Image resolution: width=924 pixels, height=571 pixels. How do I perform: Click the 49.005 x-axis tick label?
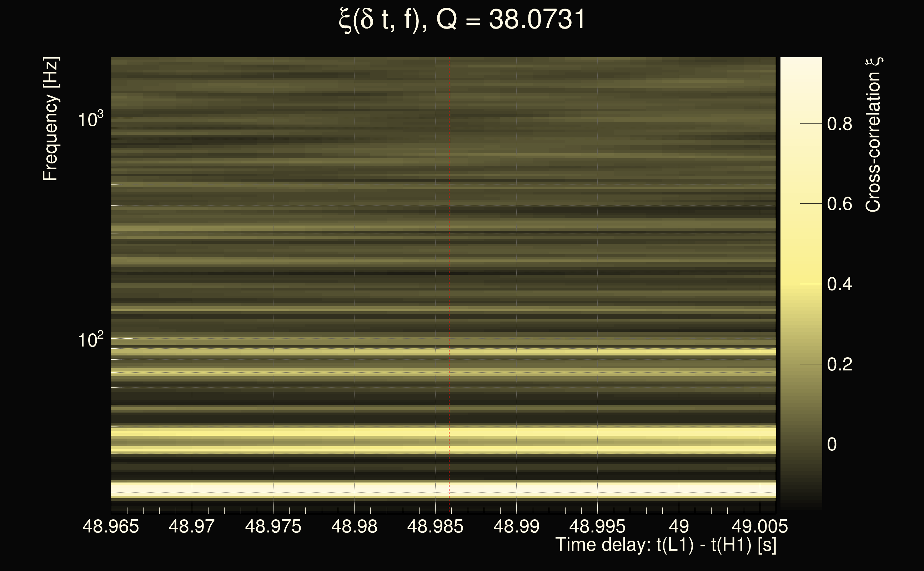(760, 526)
